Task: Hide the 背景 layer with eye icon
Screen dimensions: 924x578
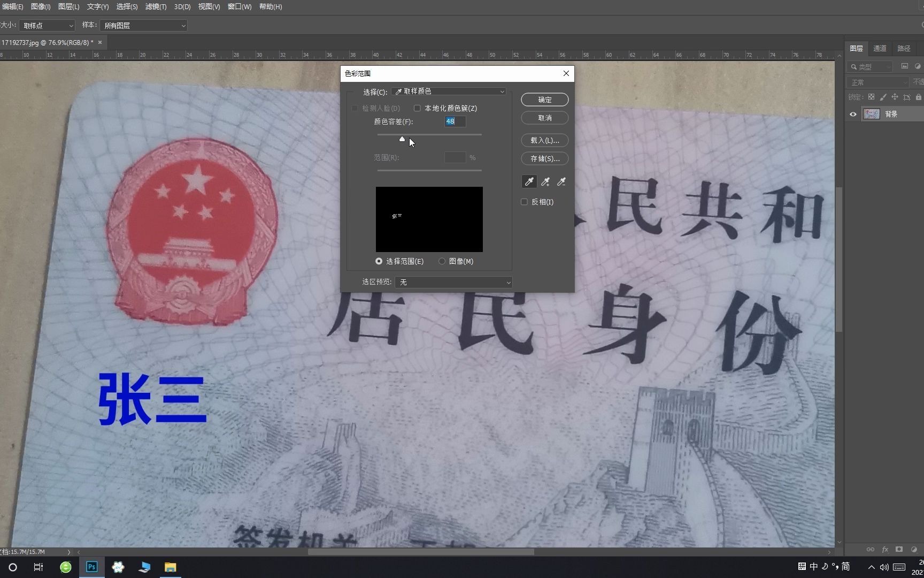Action: coord(853,114)
